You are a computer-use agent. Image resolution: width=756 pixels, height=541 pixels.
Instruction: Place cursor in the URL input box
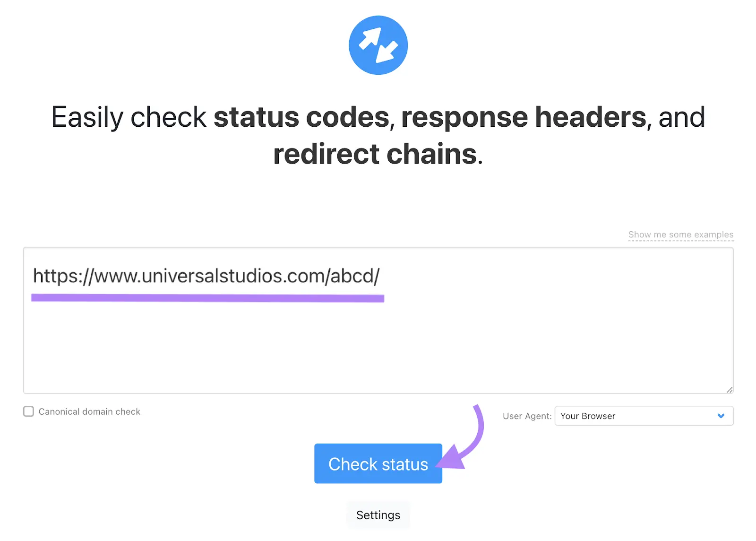378,322
